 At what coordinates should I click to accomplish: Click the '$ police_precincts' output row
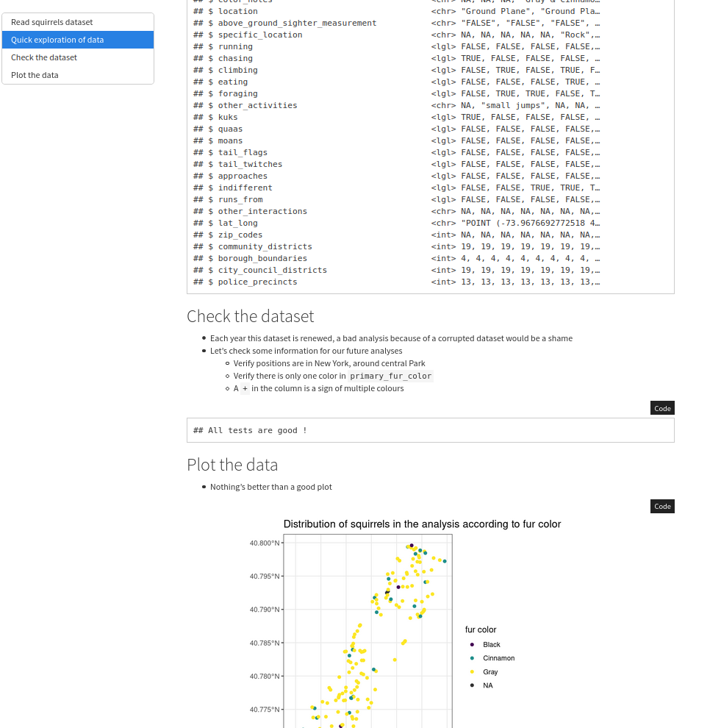(x=397, y=282)
